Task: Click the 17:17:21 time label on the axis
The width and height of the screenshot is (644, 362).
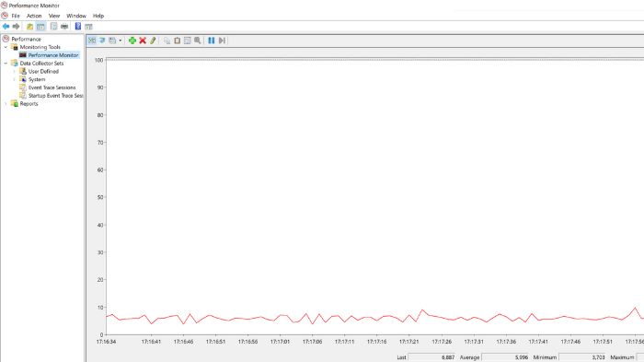Action: pyautogui.click(x=409, y=342)
